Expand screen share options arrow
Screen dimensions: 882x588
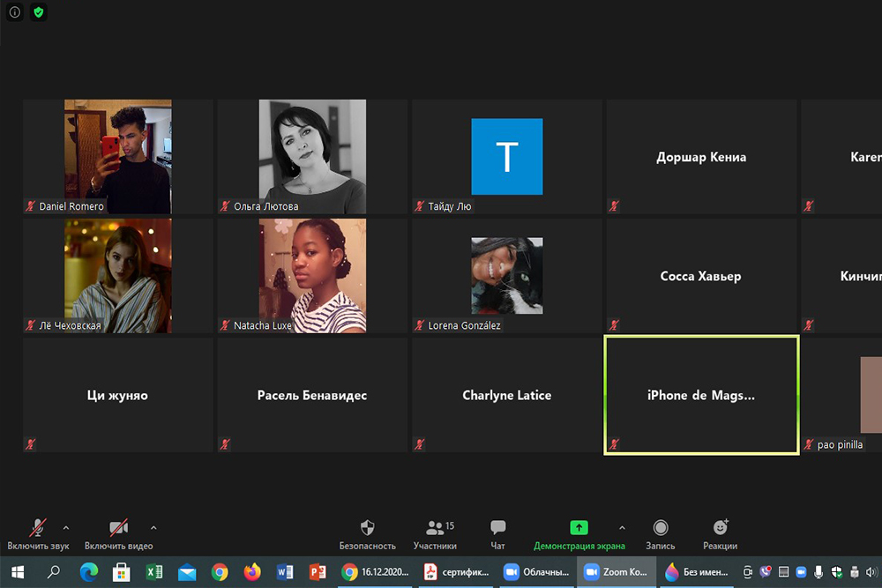pos(622,528)
